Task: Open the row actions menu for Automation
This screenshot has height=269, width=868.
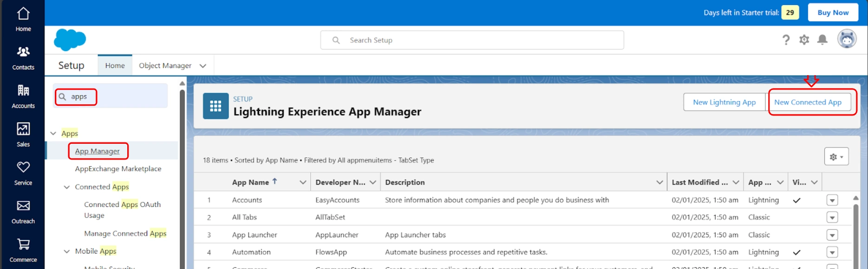Action: (x=832, y=252)
